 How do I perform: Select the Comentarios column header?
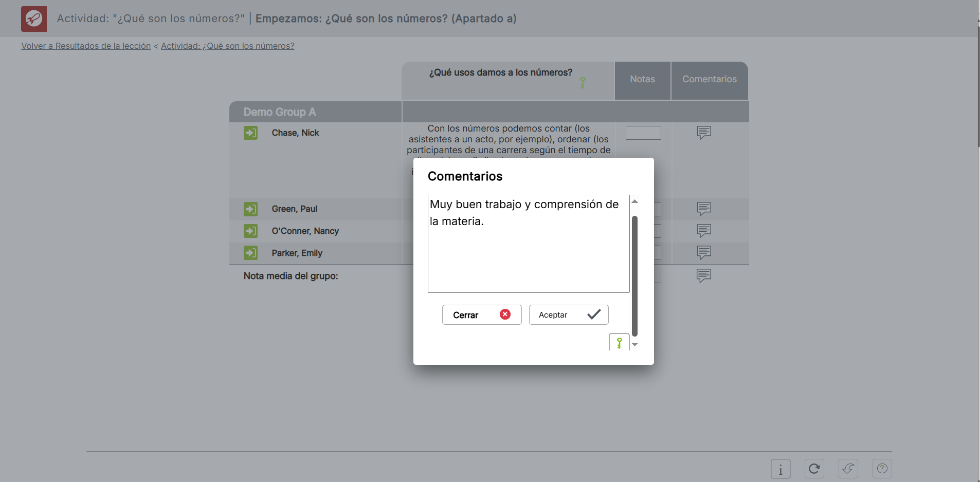pos(709,80)
